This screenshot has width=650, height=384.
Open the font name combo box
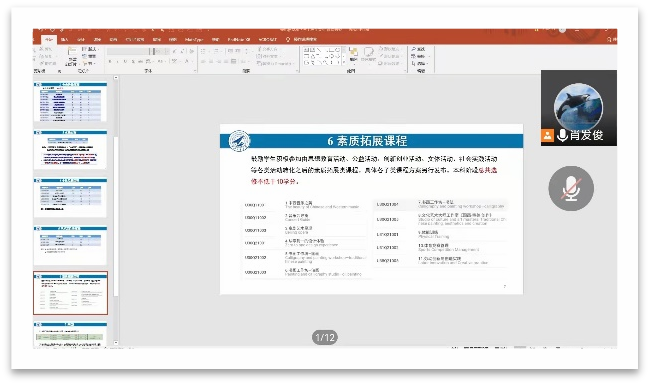coord(128,51)
